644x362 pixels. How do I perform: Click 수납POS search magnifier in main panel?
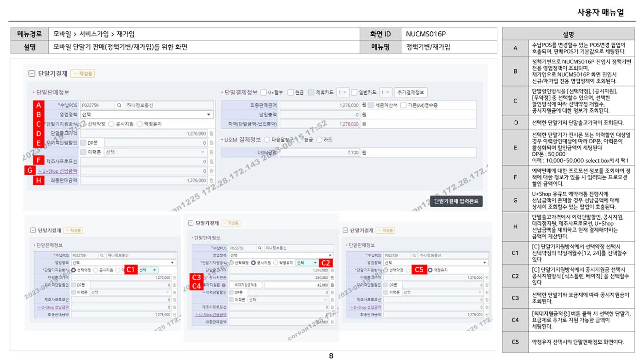pyautogui.click(x=119, y=105)
